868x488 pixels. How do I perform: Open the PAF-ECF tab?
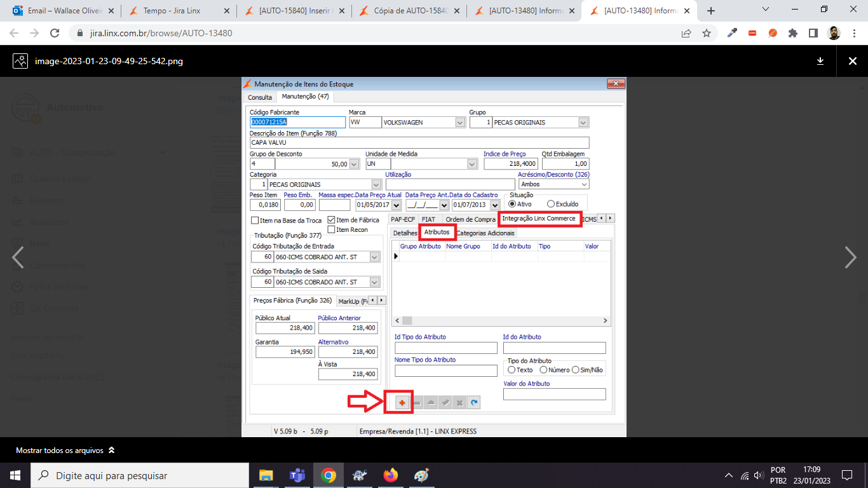[x=403, y=219]
